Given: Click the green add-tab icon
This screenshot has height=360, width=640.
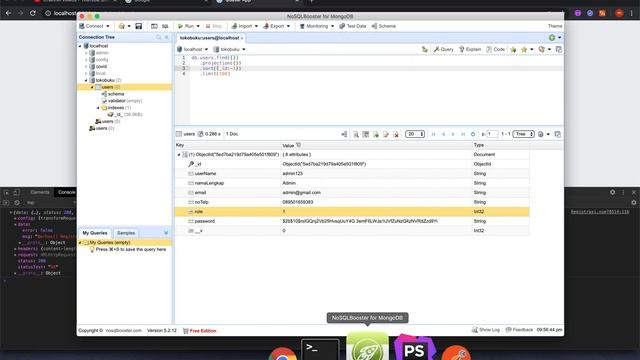Looking at the screenshot, I should point(552,38).
